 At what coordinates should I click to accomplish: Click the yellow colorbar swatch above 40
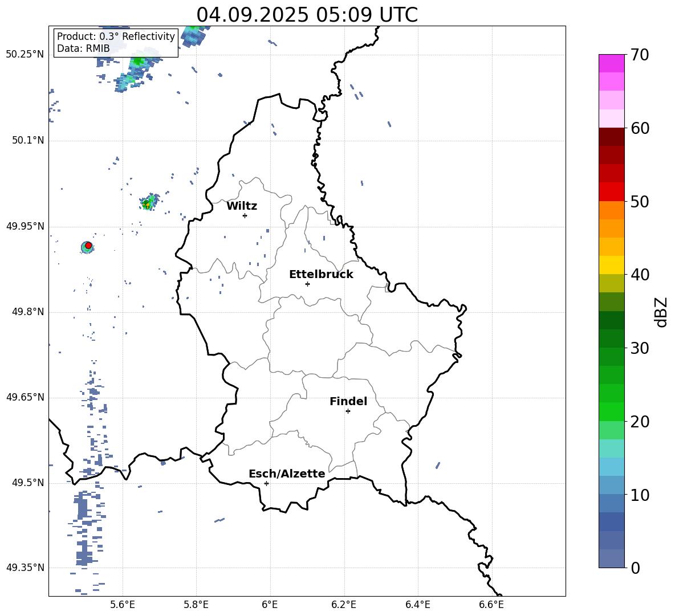[611, 265]
